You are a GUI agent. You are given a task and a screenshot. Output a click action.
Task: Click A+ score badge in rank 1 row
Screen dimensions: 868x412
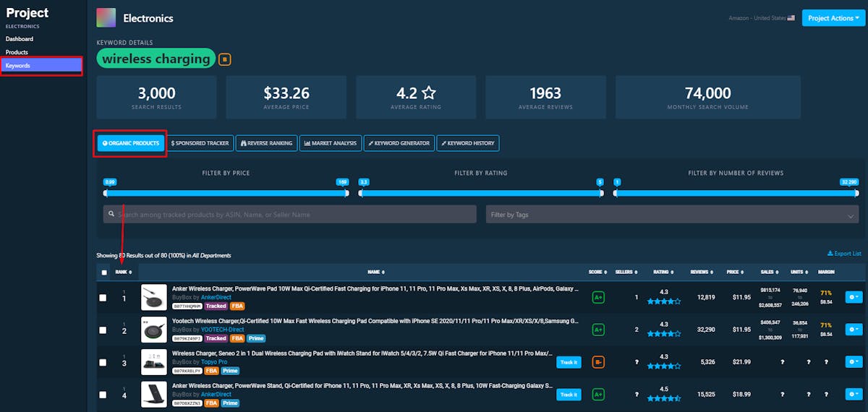click(598, 298)
